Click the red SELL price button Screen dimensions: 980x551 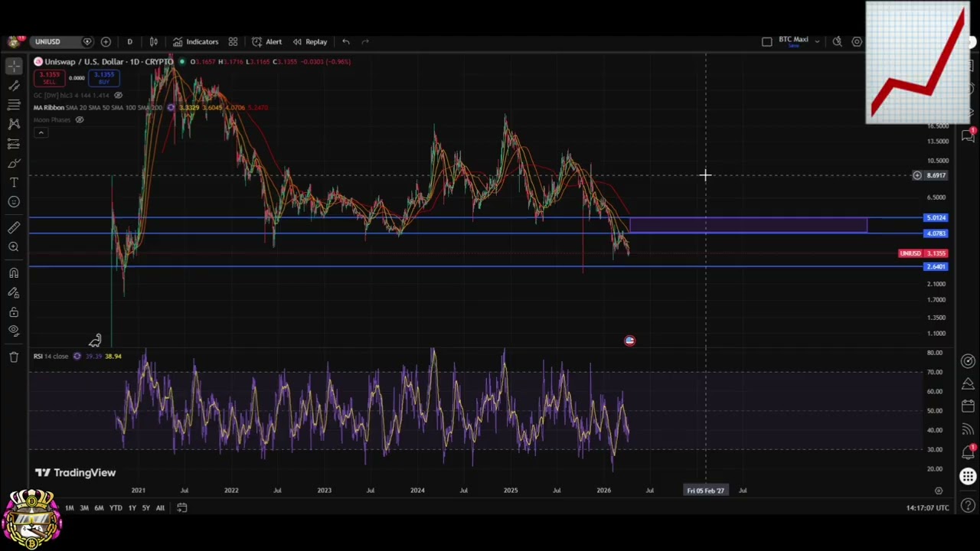(50, 78)
